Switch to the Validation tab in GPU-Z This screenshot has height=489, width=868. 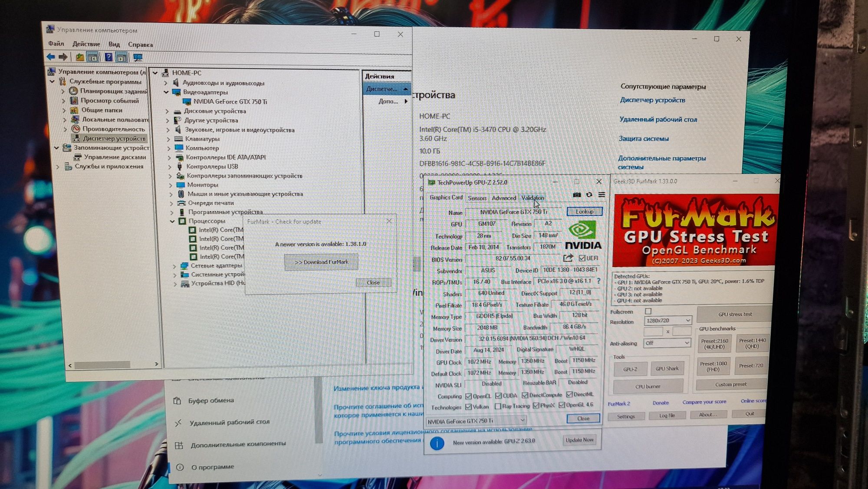532,198
